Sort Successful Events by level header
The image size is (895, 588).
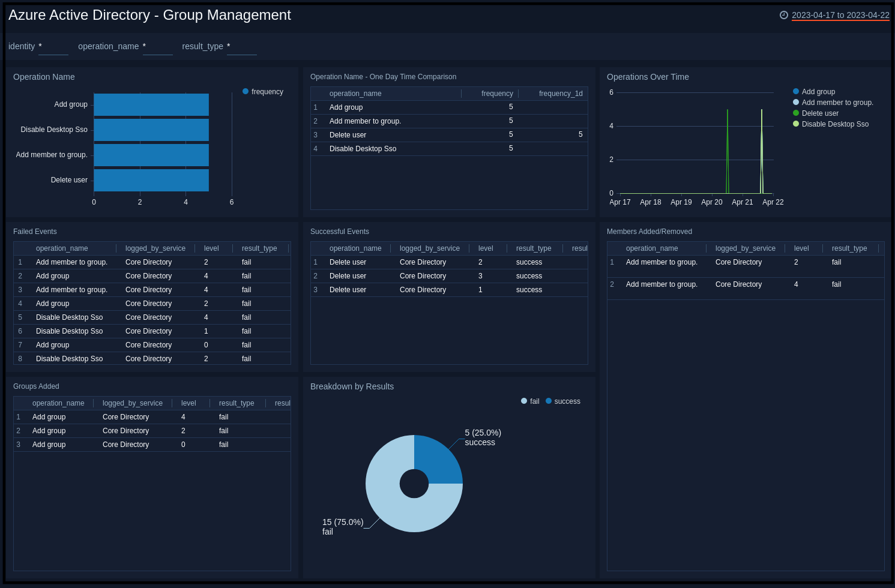(486, 248)
